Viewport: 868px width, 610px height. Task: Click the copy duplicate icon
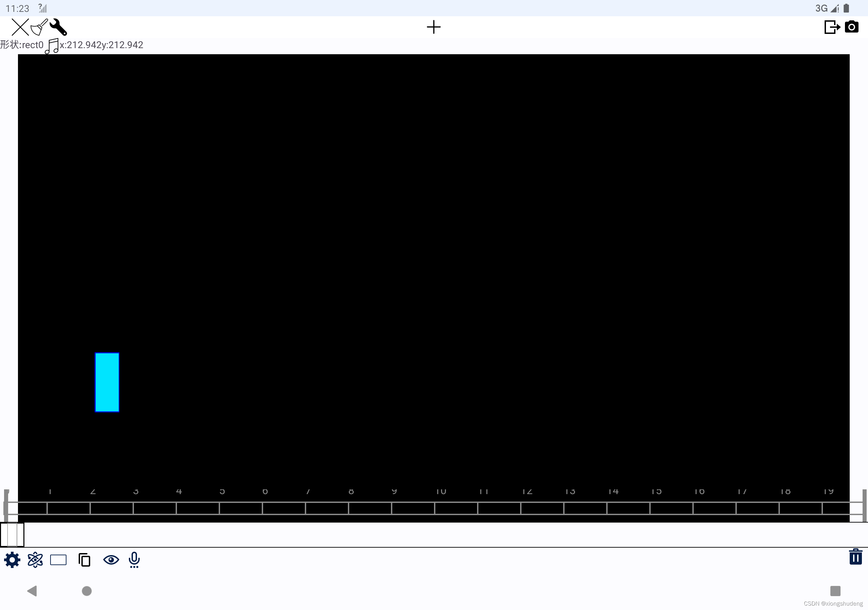pyautogui.click(x=84, y=560)
